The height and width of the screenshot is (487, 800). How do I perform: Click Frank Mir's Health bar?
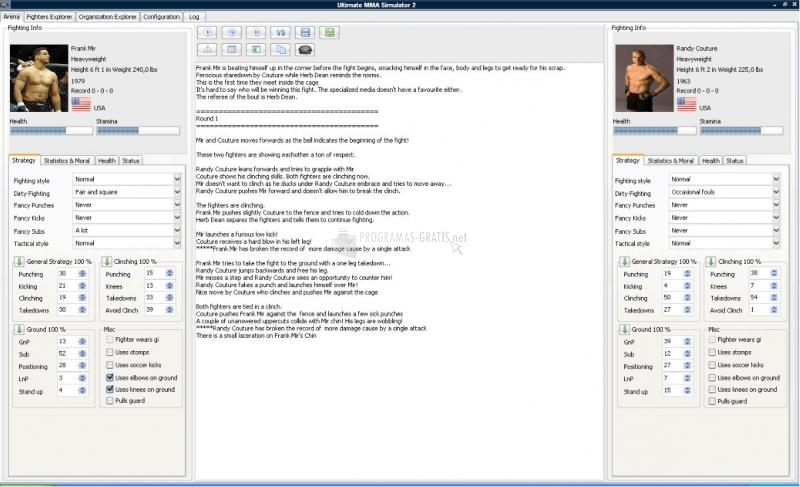tap(51, 131)
